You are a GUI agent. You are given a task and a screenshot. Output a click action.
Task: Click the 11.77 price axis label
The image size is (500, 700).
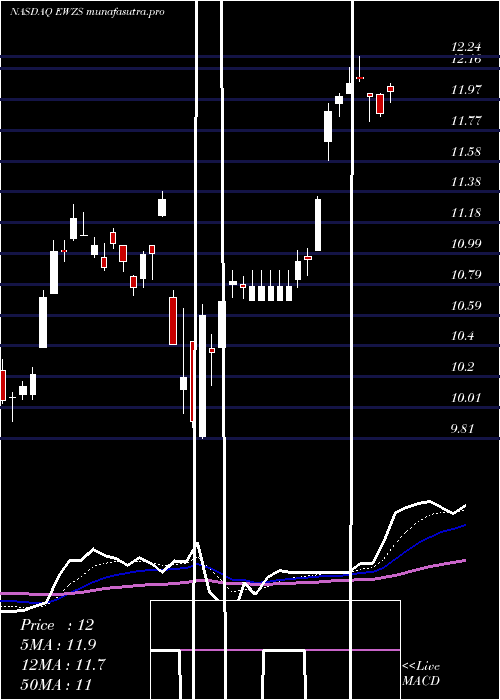(x=466, y=121)
